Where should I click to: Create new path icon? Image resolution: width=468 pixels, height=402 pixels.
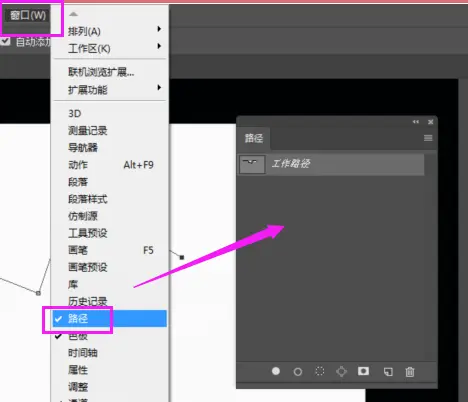(388, 371)
